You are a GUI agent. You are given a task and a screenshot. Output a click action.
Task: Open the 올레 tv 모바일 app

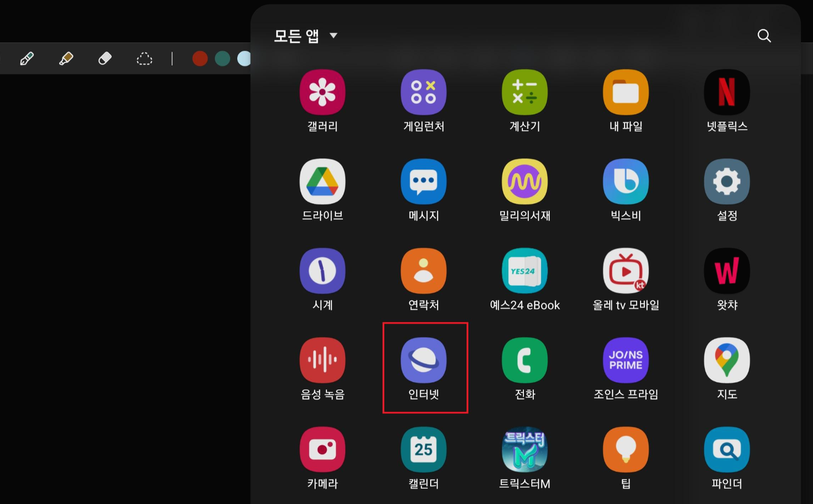pos(626,271)
